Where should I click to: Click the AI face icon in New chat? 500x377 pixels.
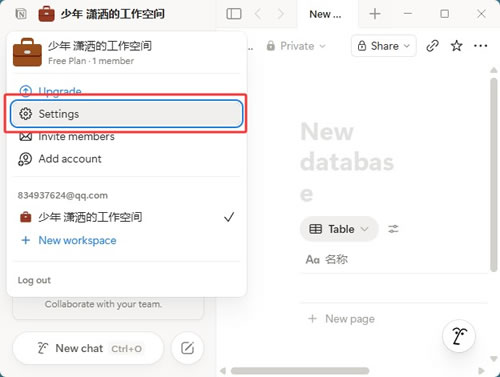pyautogui.click(x=42, y=348)
